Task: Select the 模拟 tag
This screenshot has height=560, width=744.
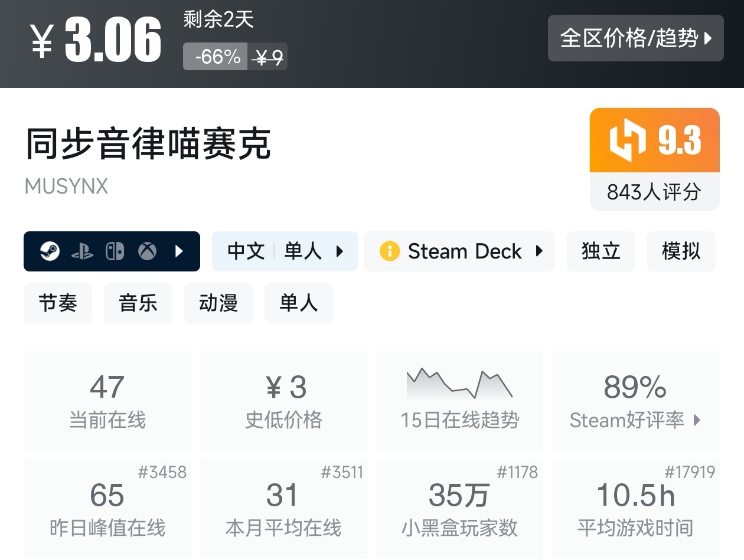Action: [x=681, y=251]
